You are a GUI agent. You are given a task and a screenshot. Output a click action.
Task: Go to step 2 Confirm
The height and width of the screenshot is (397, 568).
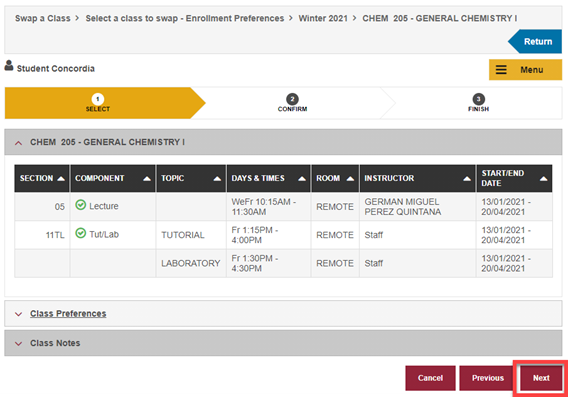(x=292, y=103)
